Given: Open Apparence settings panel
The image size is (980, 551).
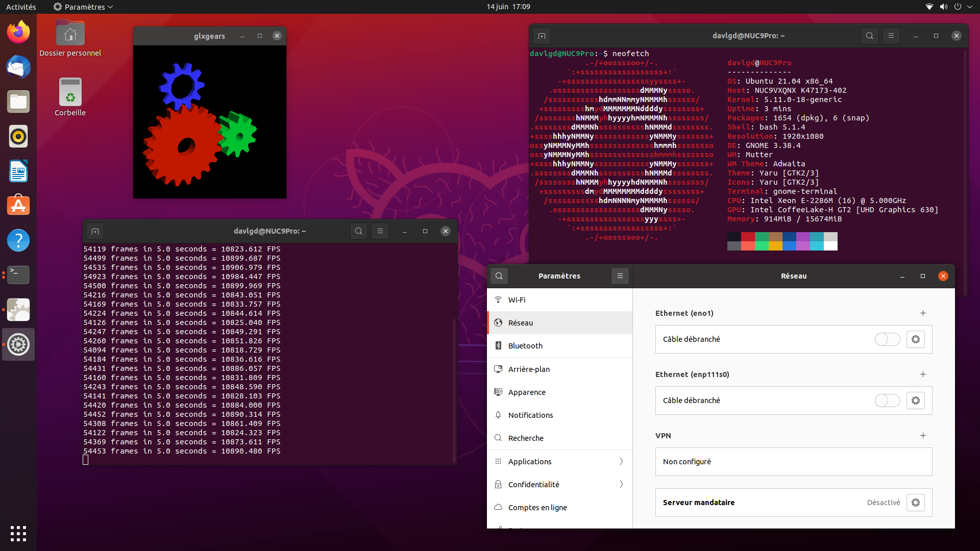Looking at the screenshot, I should click(560, 392).
